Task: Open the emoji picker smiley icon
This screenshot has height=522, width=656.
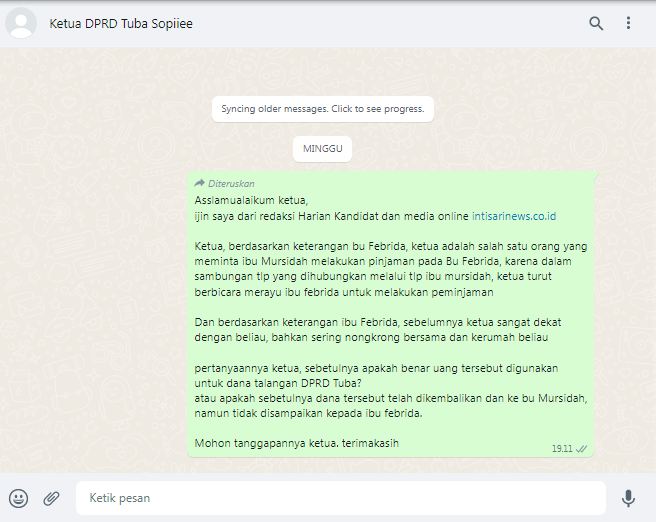Action: tap(18, 498)
